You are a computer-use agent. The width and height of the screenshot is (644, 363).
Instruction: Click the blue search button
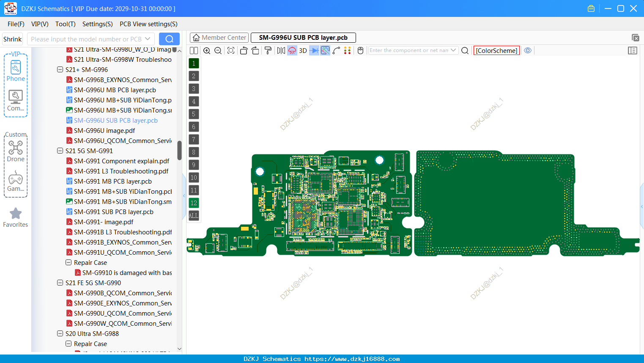pos(169,39)
